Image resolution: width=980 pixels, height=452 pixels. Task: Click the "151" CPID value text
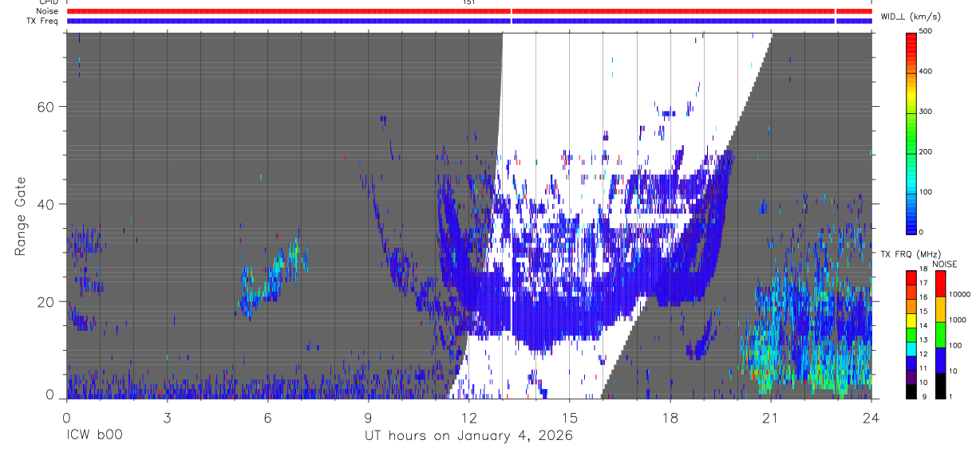(468, 2)
